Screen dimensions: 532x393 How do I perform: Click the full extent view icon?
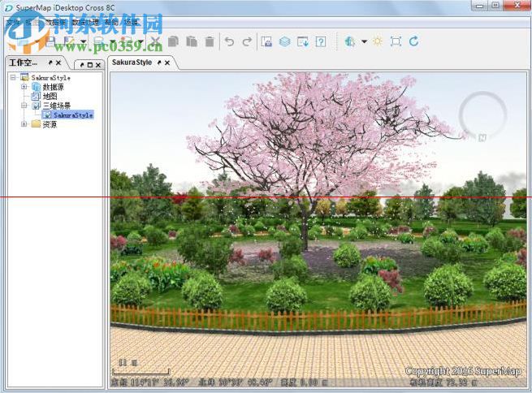(396, 41)
